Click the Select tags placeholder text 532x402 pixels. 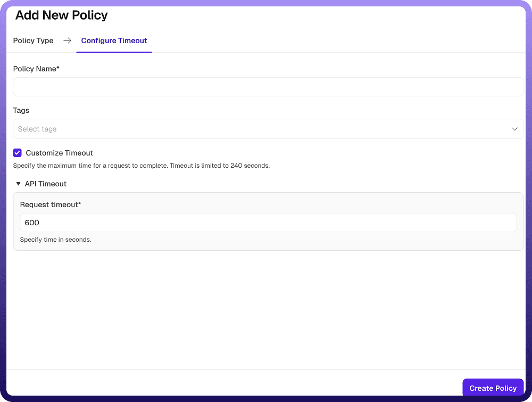pyautogui.click(x=37, y=129)
